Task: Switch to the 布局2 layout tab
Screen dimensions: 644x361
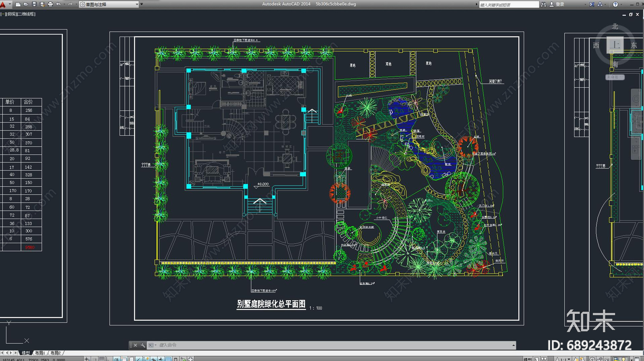Action: [56, 353]
